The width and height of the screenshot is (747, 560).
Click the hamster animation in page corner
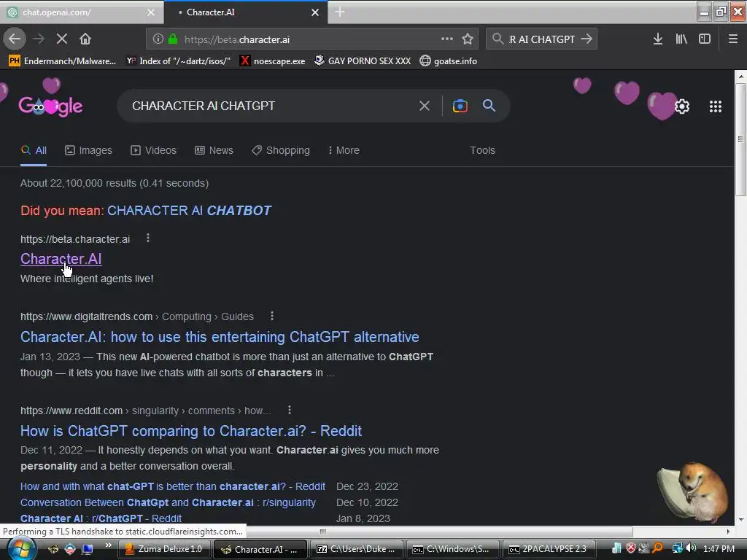(x=694, y=492)
